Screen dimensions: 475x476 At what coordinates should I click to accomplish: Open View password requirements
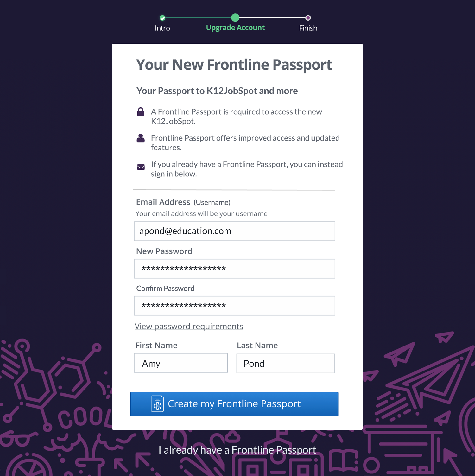coord(189,326)
